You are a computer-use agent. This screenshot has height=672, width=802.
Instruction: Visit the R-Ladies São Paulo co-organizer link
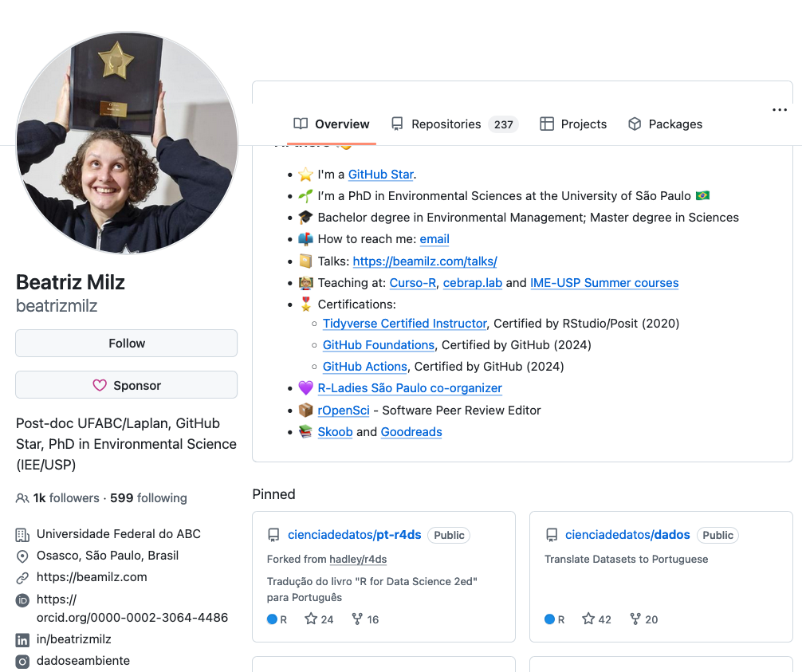point(410,388)
